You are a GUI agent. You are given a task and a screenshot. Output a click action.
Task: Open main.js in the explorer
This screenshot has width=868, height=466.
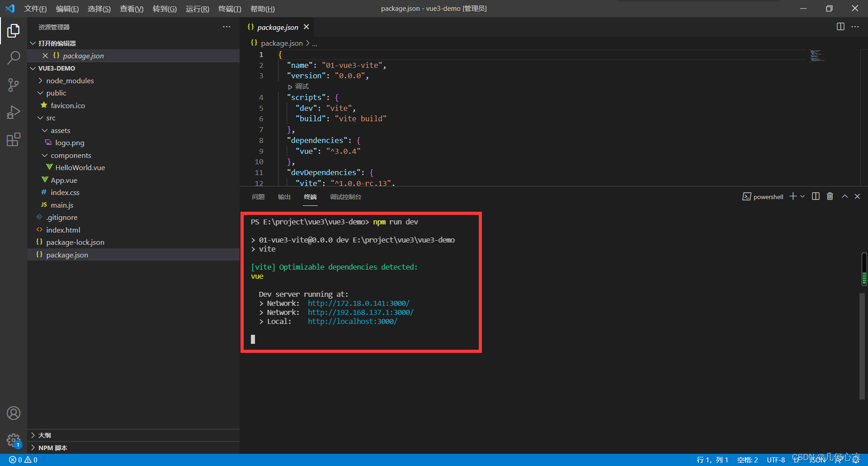point(133,205)
